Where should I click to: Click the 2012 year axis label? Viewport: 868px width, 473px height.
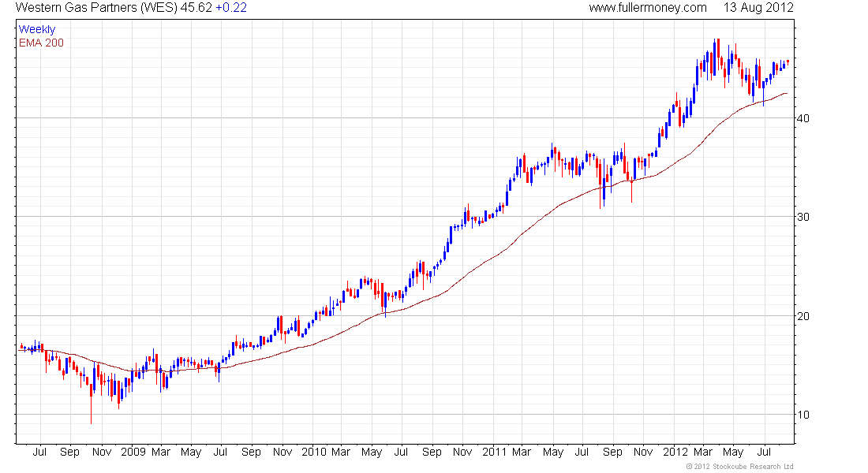coord(675,452)
